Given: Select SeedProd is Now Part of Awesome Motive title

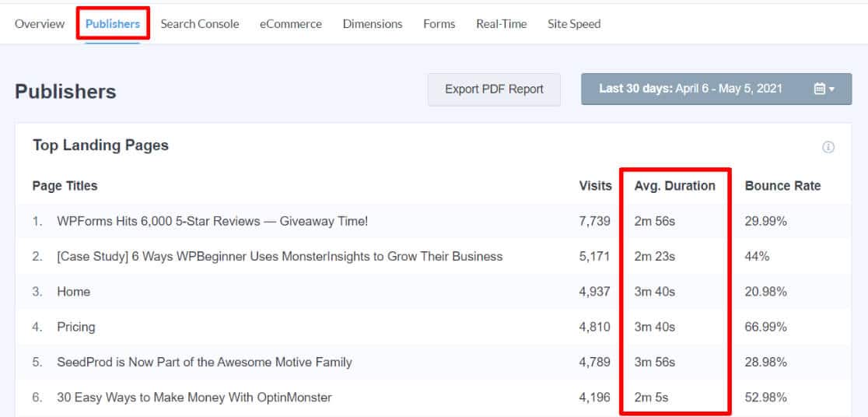Looking at the screenshot, I should pyautogui.click(x=205, y=363).
